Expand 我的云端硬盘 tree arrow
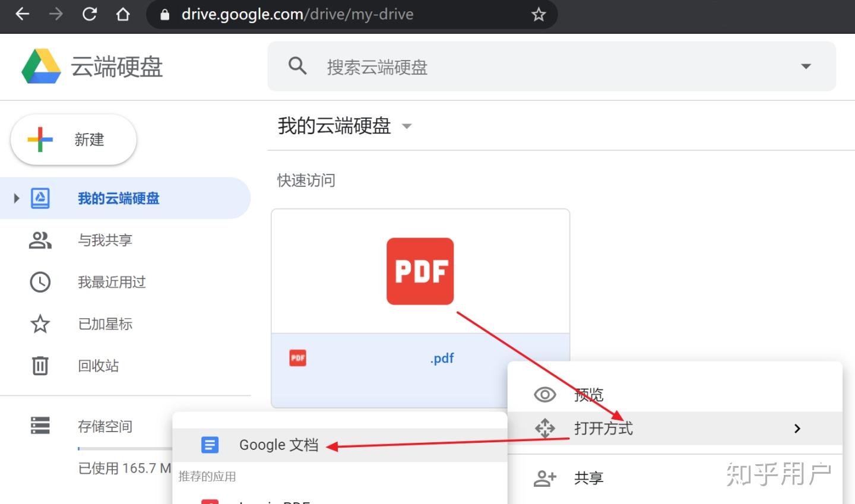Viewport: 855px width, 504px height. point(17,198)
